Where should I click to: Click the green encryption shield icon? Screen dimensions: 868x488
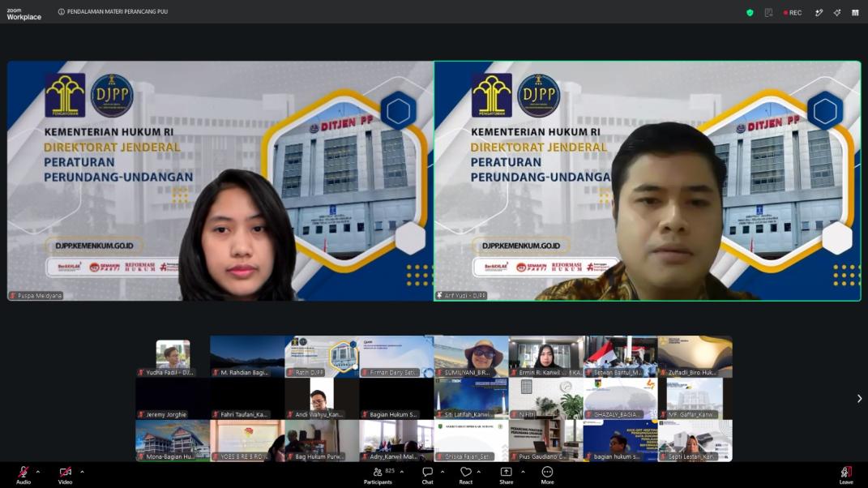coord(750,12)
